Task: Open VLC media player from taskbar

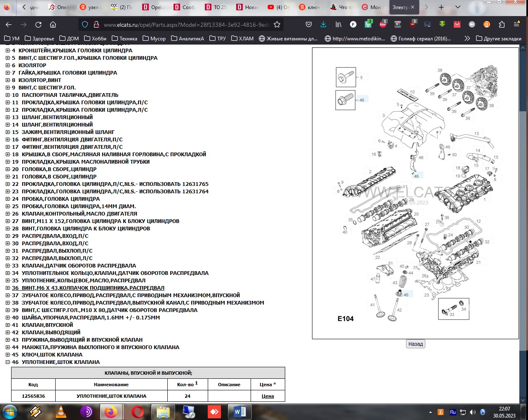Action: 61,412
